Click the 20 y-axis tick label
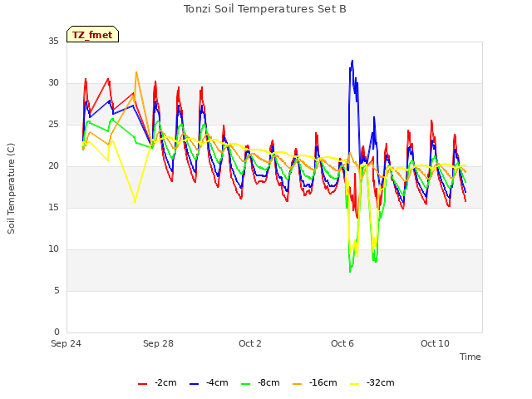 click(53, 166)
